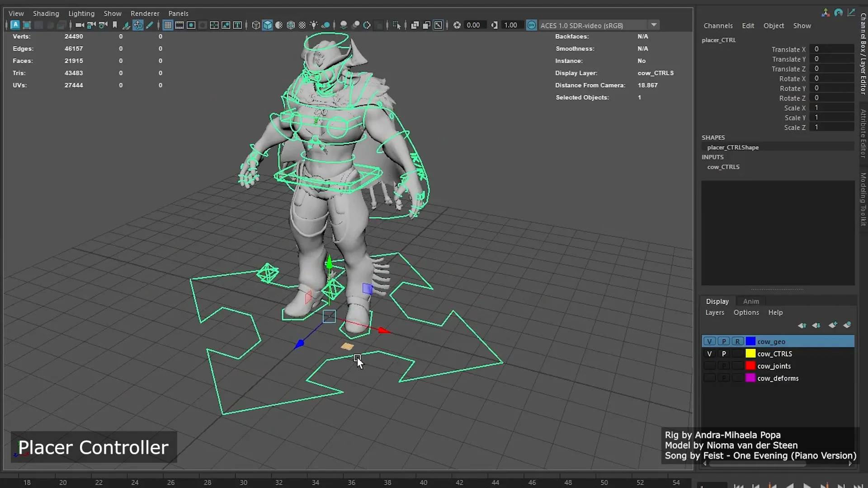Viewport: 868px width, 488px height.
Task: Toggle reference R box on cow_geo layer
Action: [x=738, y=342]
